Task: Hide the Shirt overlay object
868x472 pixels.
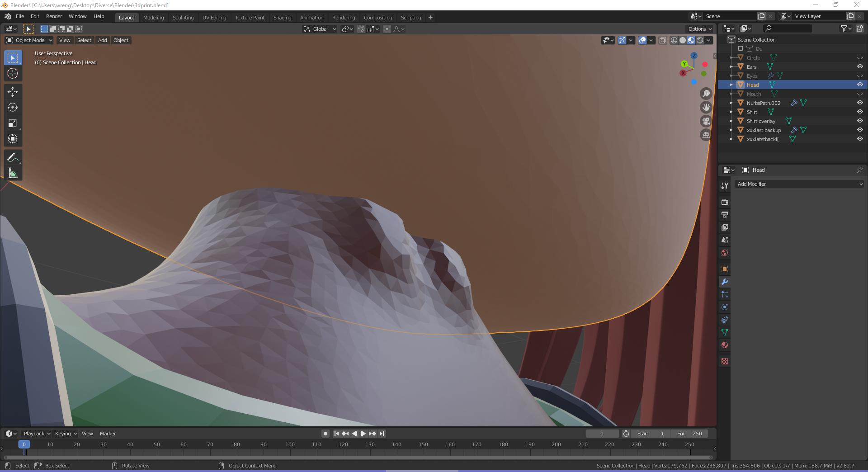Action: coord(860,121)
